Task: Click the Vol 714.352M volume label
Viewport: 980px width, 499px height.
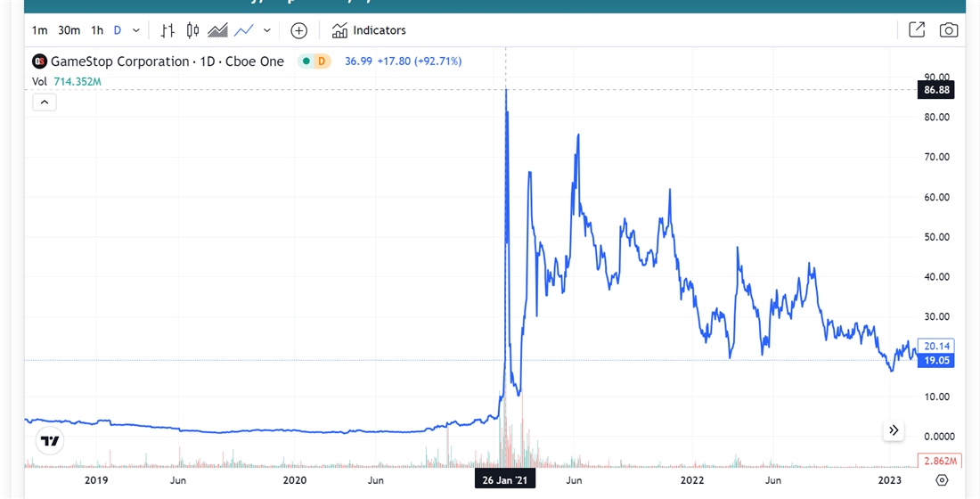Action: (x=67, y=81)
